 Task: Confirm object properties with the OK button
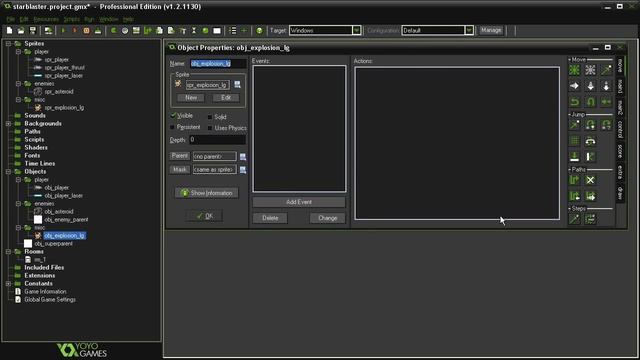click(205, 216)
